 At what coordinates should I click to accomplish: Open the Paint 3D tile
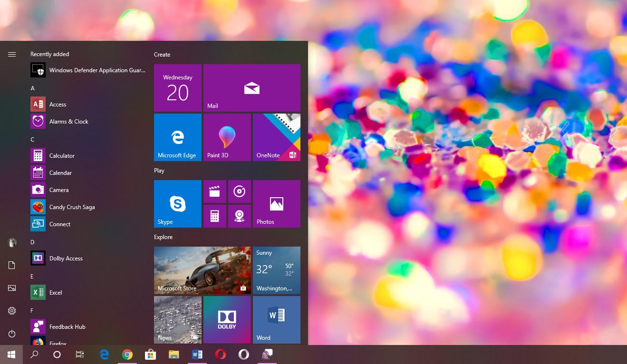point(227,137)
